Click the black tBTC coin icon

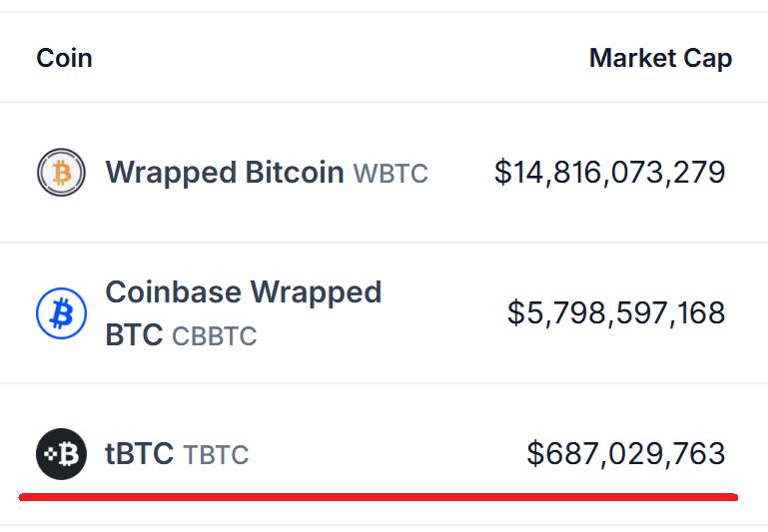61,454
